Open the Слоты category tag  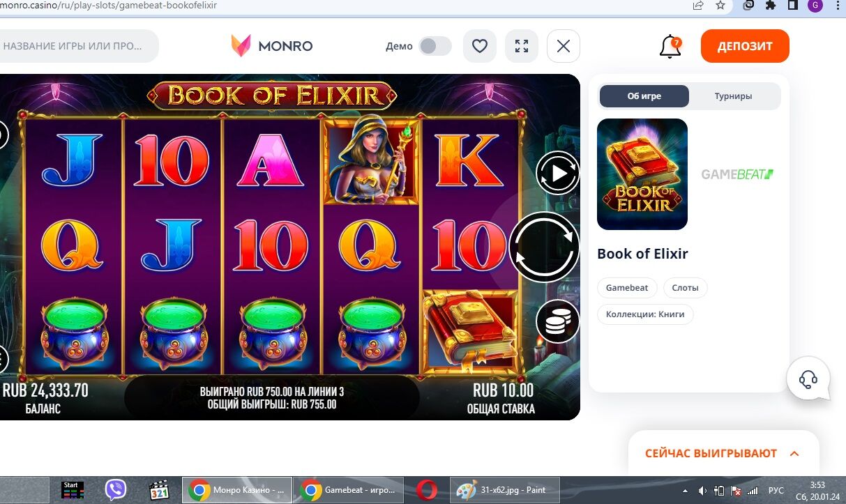[x=685, y=287]
